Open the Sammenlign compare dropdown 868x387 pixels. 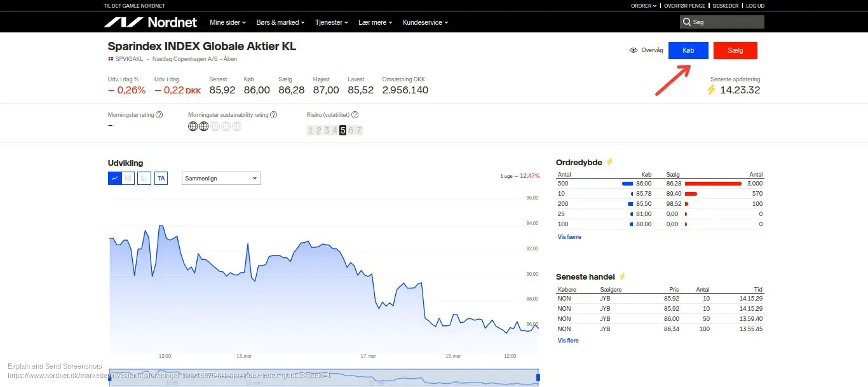pyautogui.click(x=221, y=179)
